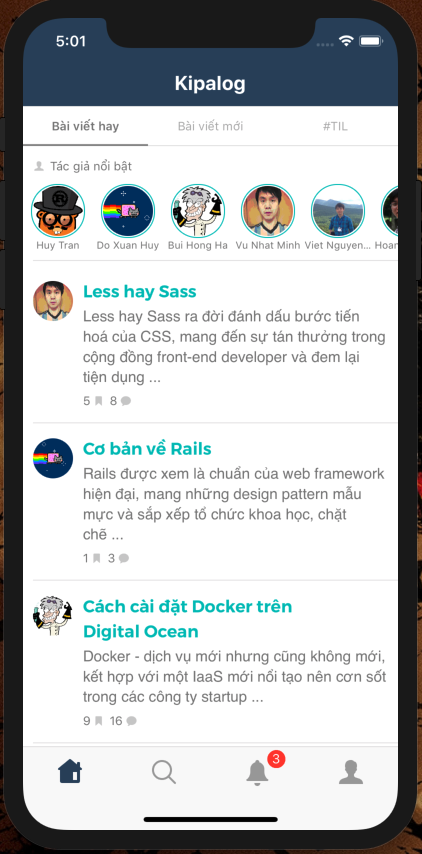This screenshot has height=854, width=422.
Task: Open the Less hay Sass article title
Action: (x=139, y=292)
